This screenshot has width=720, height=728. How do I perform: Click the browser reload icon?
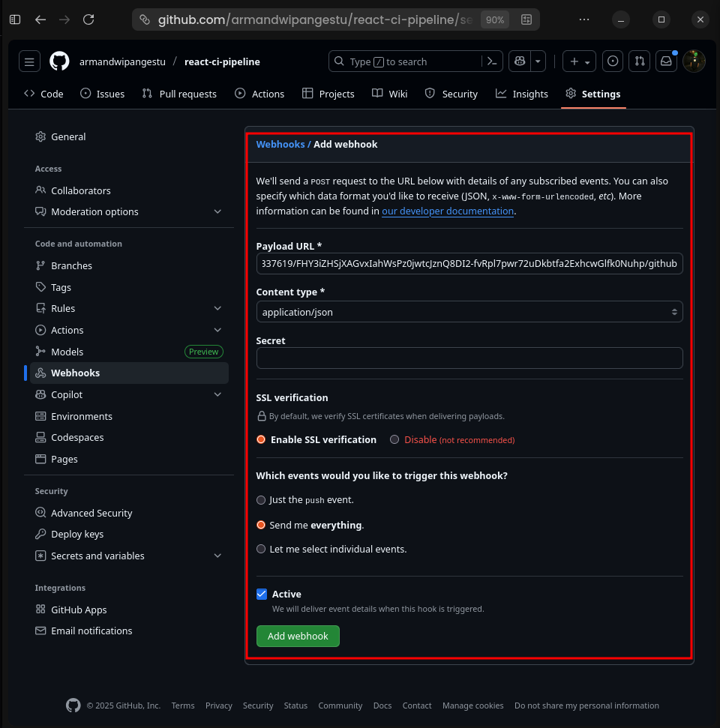click(x=88, y=19)
